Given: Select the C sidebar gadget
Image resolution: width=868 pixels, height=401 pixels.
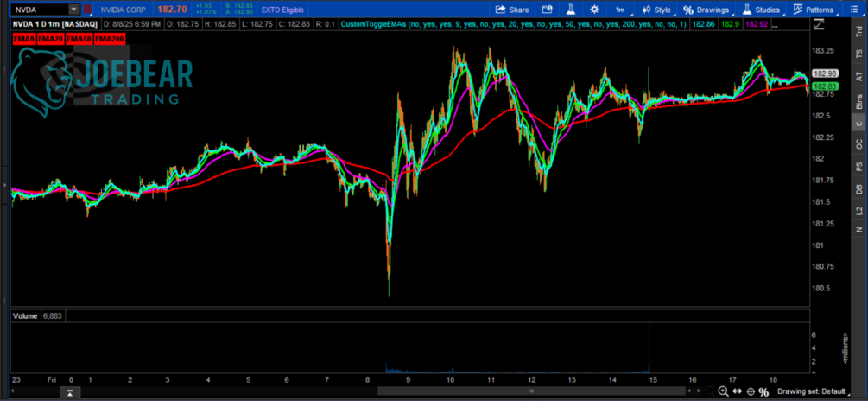Looking at the screenshot, I should [x=859, y=123].
